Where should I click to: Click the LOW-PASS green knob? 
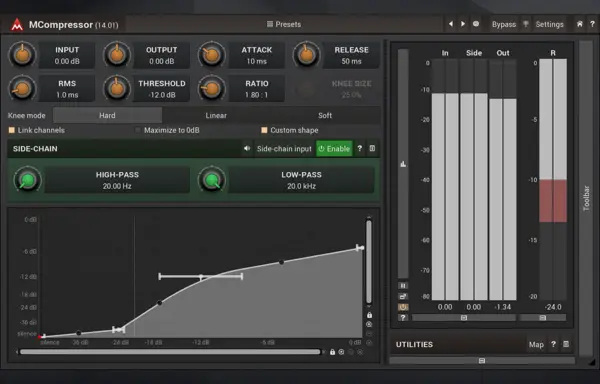pyautogui.click(x=212, y=180)
